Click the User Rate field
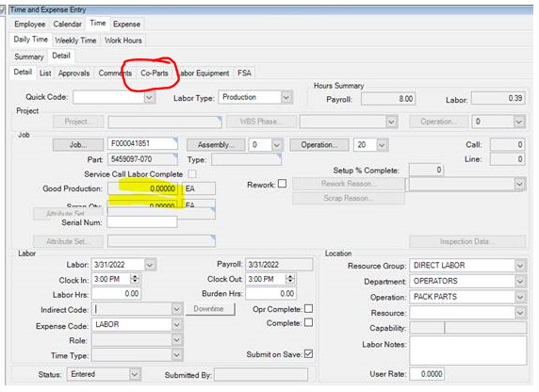 [x=427, y=374]
